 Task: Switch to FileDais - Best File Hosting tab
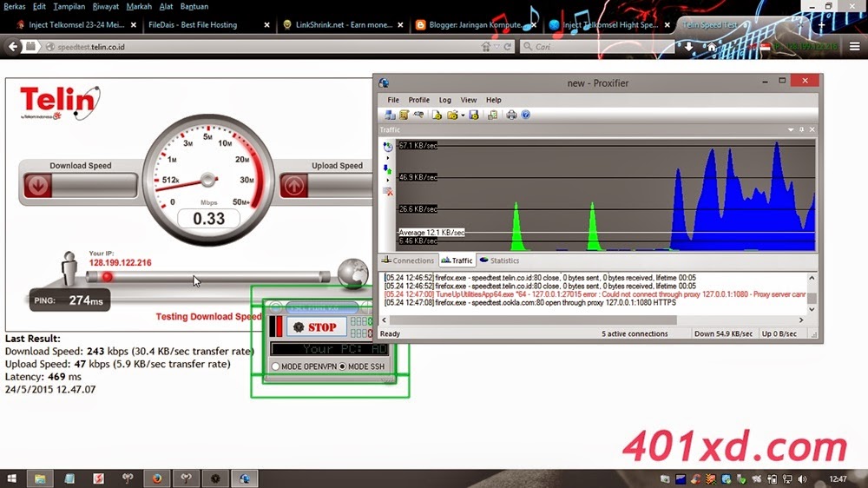pyautogui.click(x=207, y=25)
